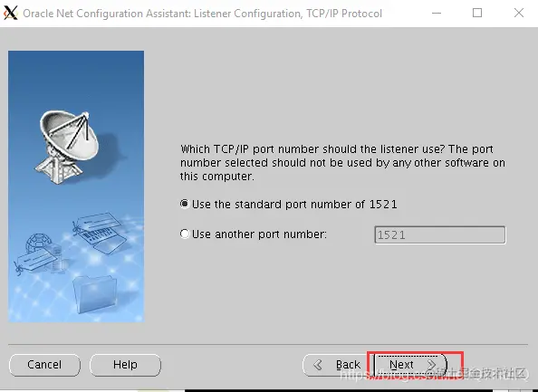
Task: Close the Oracle Net Configuration Assistant window
Action: pyautogui.click(x=519, y=13)
